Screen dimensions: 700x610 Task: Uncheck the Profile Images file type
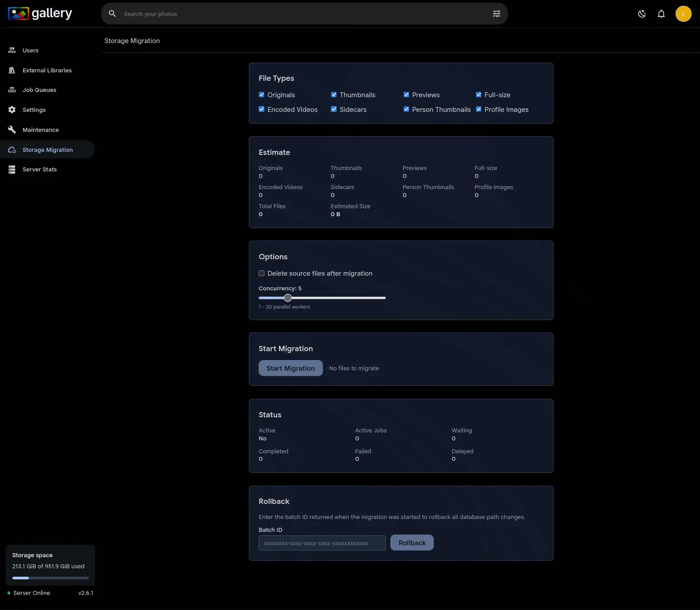click(x=479, y=109)
